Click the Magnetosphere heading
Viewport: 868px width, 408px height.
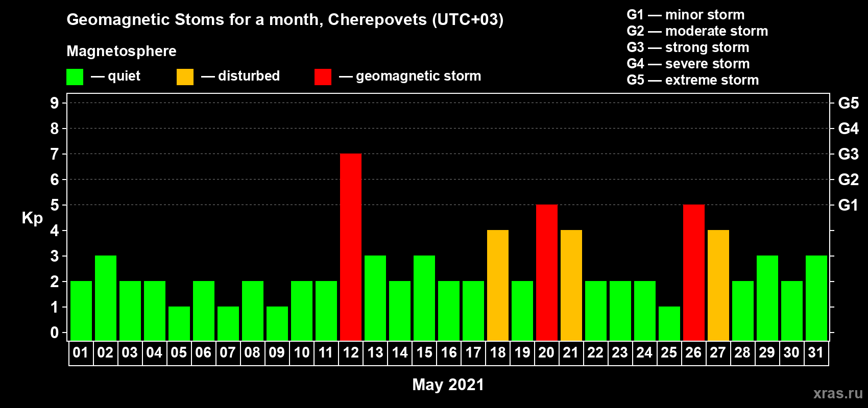pos(122,51)
